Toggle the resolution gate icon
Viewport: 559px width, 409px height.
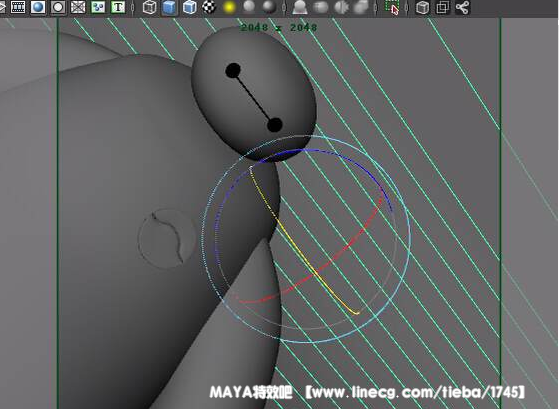click(38, 7)
